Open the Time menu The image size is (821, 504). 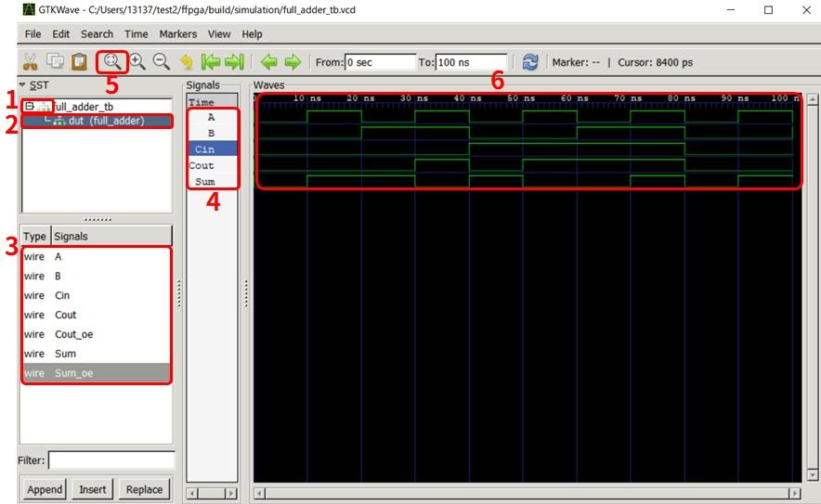click(x=137, y=34)
